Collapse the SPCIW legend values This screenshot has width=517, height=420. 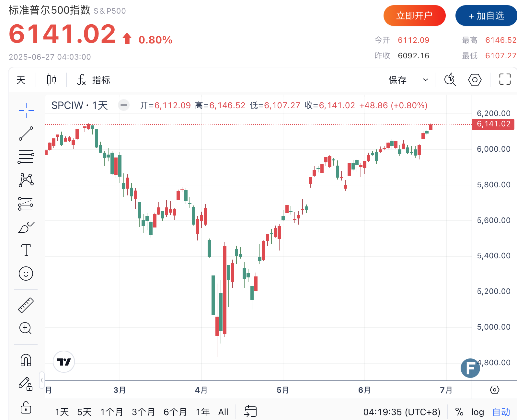click(x=124, y=105)
